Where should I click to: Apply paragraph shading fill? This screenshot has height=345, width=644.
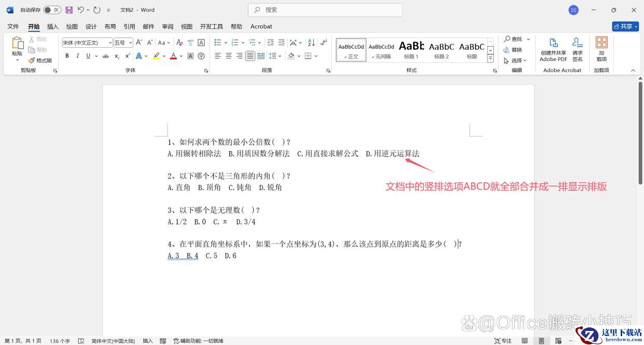(x=291, y=56)
